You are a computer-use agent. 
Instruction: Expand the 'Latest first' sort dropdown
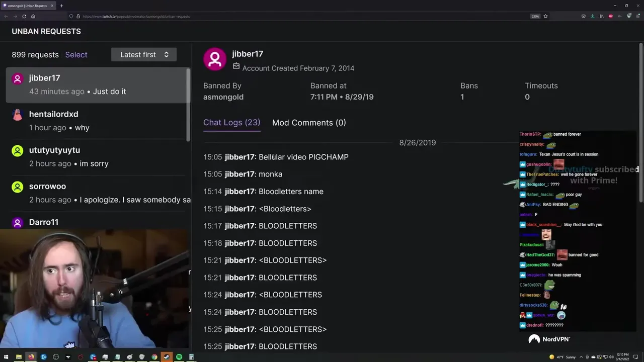144,55
